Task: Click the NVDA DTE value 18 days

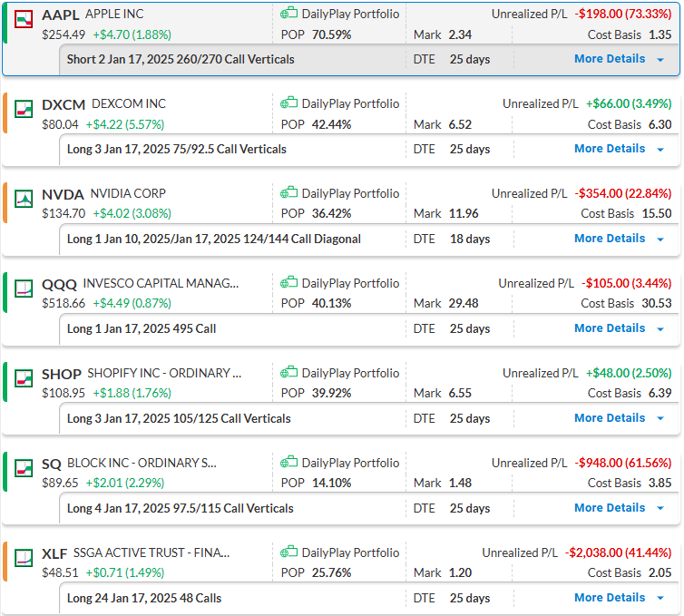Action: 470,240
